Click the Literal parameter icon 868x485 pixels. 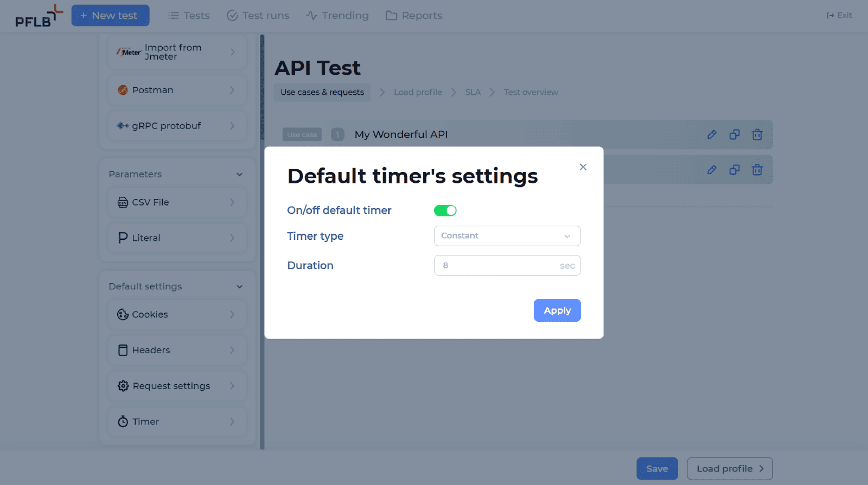pyautogui.click(x=122, y=237)
